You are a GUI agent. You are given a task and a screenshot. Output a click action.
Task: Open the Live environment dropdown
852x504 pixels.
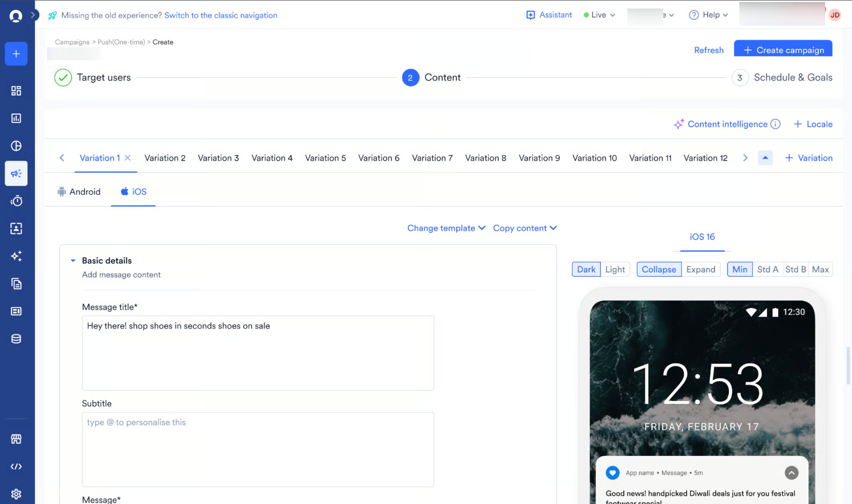point(599,15)
